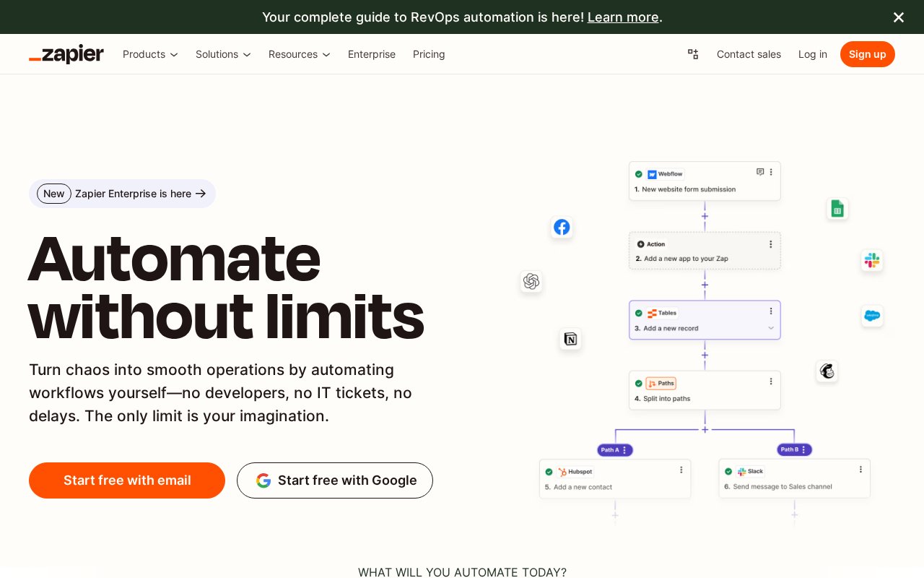Click the 'WHAT WILL YOU AUTOMATE TODAY?' heading
The width and height of the screenshot is (924, 578).
click(462, 572)
